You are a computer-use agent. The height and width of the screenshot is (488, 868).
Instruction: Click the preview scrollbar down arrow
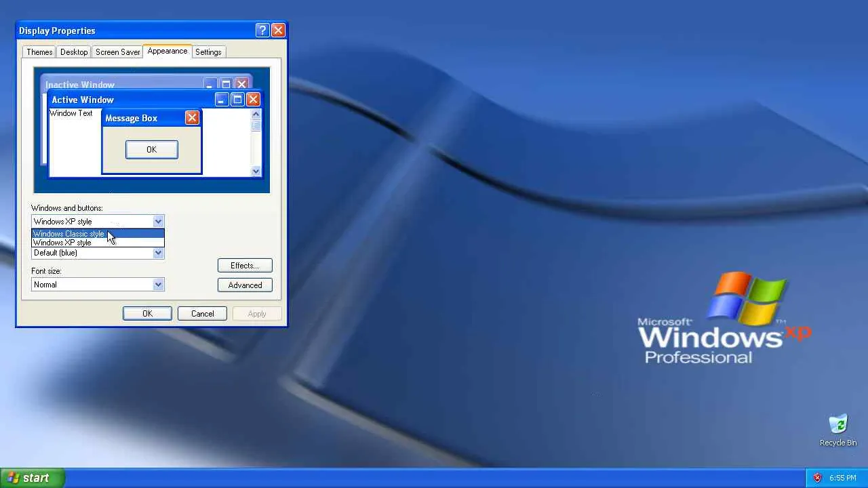pyautogui.click(x=256, y=171)
